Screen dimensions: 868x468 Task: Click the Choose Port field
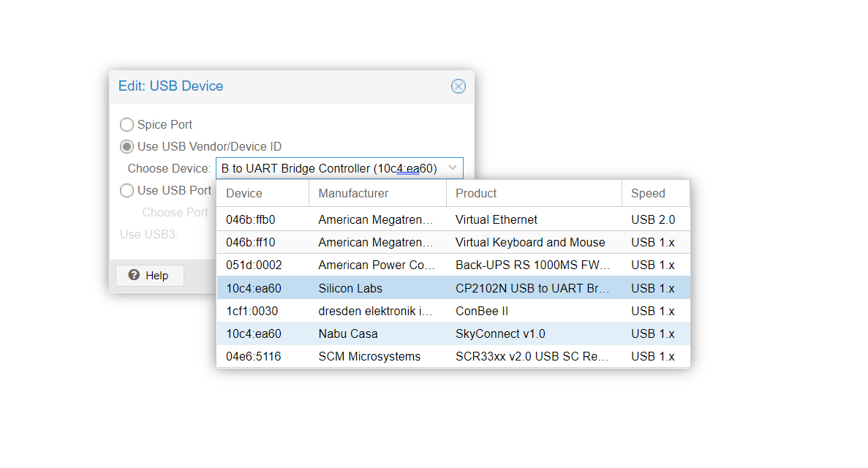pos(176,212)
